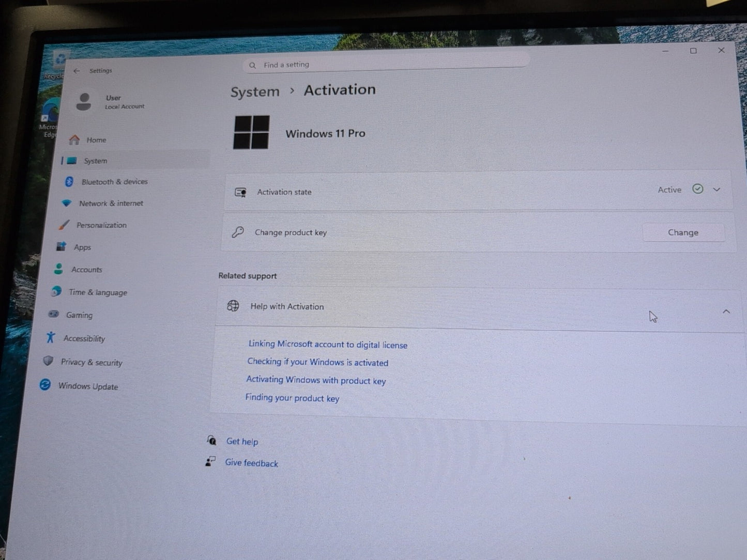Open Activating Windows with product key link

[x=316, y=380]
